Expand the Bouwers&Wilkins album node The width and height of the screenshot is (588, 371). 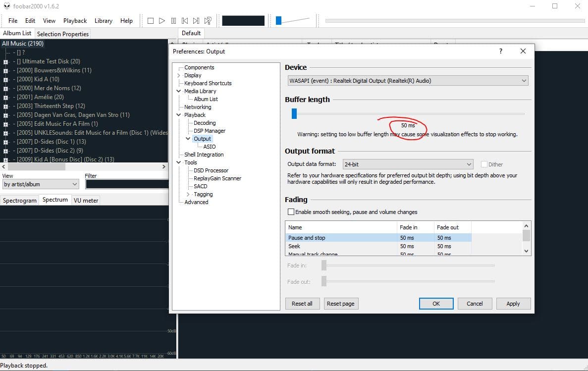click(5, 70)
